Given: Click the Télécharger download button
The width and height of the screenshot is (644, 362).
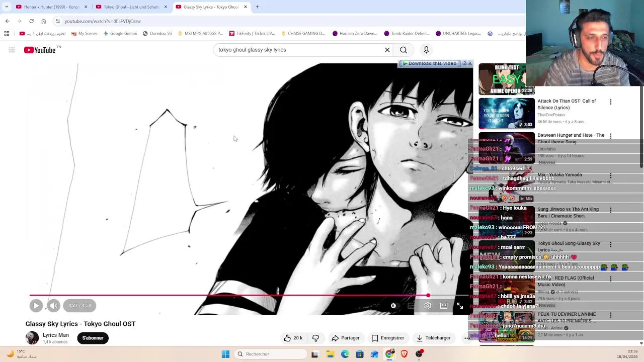Looking at the screenshot, I should click(x=433, y=338).
